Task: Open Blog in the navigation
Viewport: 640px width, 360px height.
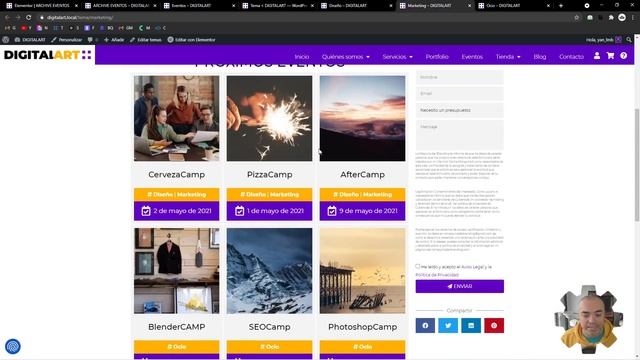Action: (x=540, y=57)
